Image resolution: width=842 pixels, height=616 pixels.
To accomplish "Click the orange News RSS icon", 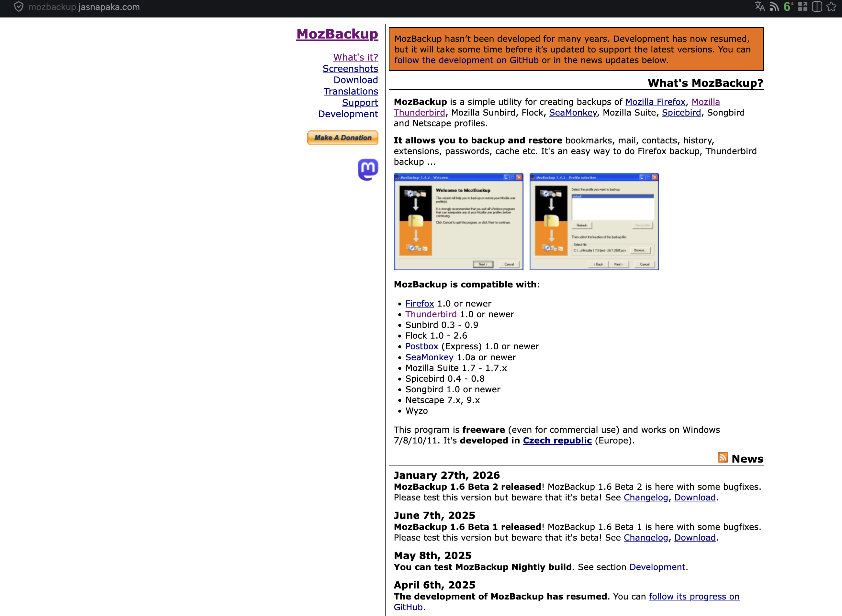I will point(722,457).
